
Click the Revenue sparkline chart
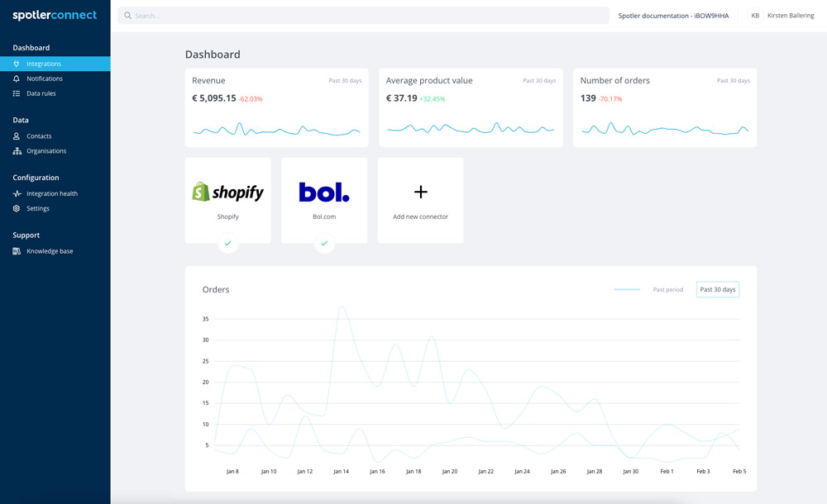277,129
